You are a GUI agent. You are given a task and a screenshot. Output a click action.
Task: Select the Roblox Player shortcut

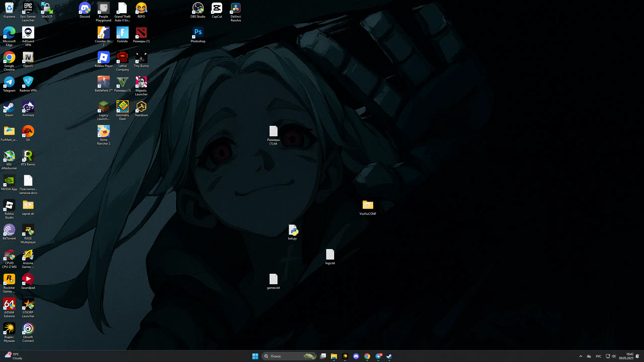pos(103,60)
